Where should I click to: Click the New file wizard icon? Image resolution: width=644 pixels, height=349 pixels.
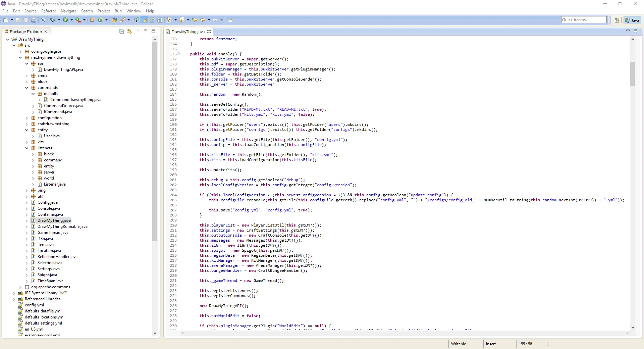[6, 20]
